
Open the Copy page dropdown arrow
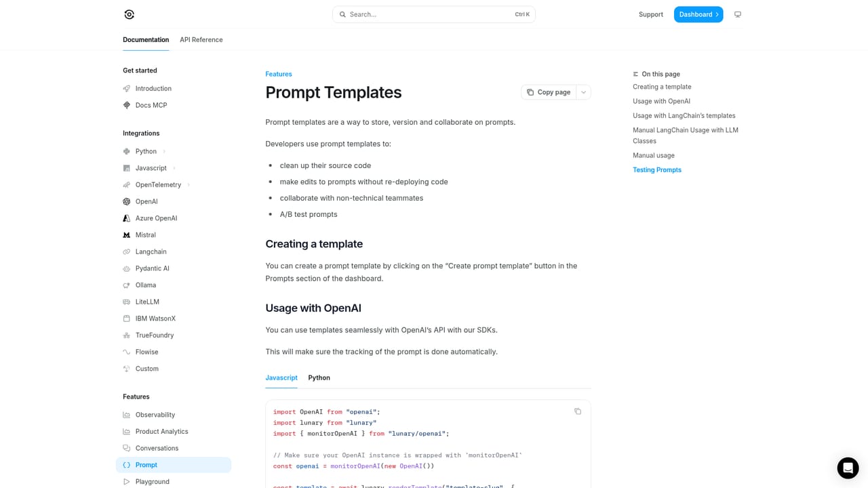[x=583, y=92]
